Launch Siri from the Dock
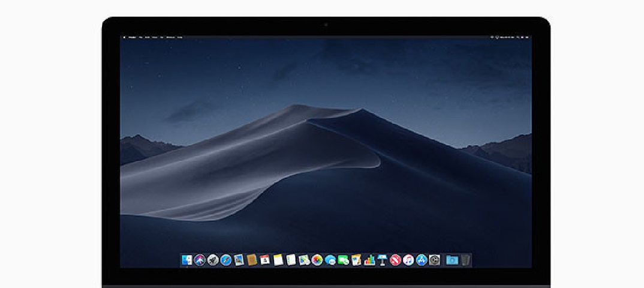This screenshot has height=288, width=644. click(200, 260)
